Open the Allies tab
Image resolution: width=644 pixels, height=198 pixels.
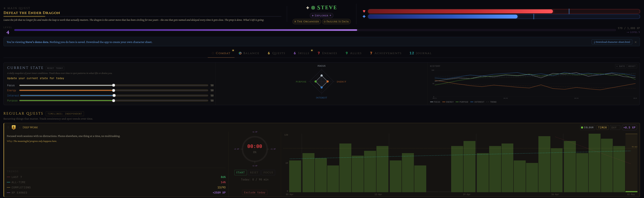[353, 53]
